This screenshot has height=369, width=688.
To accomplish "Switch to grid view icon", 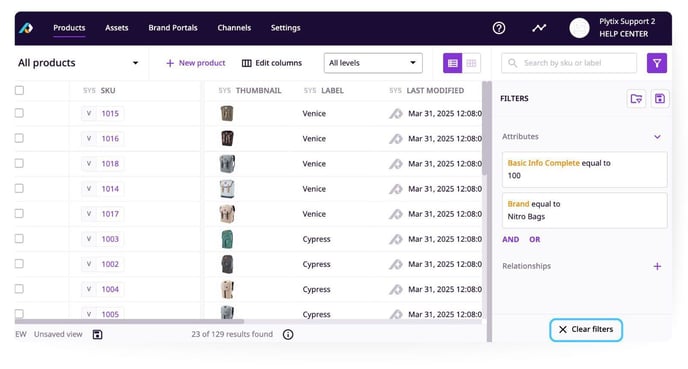I will click(x=471, y=63).
